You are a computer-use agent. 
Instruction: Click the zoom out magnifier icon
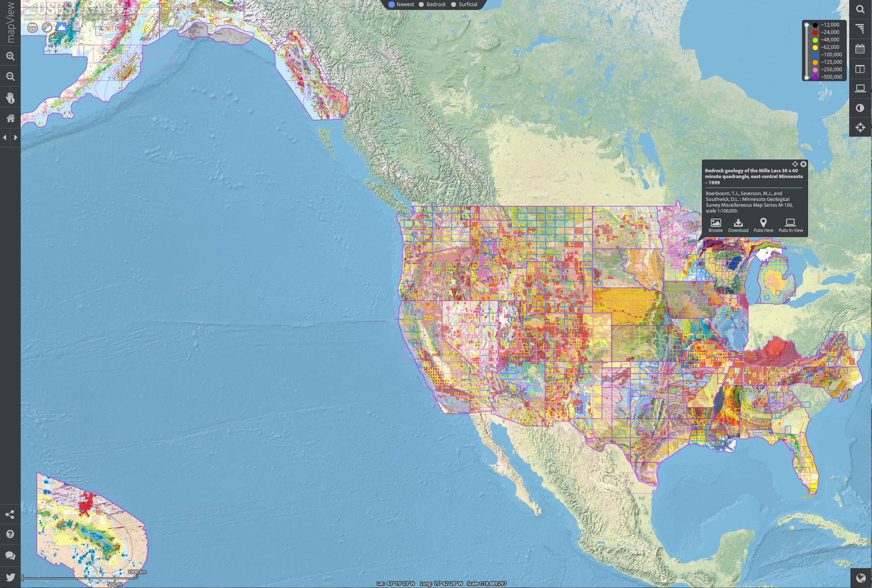(x=10, y=77)
